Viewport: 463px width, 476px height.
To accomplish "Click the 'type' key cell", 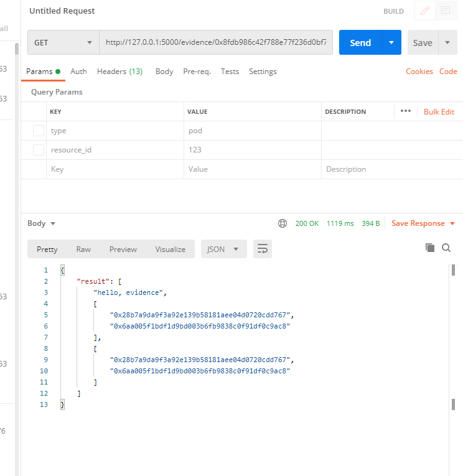I will 115,131.
